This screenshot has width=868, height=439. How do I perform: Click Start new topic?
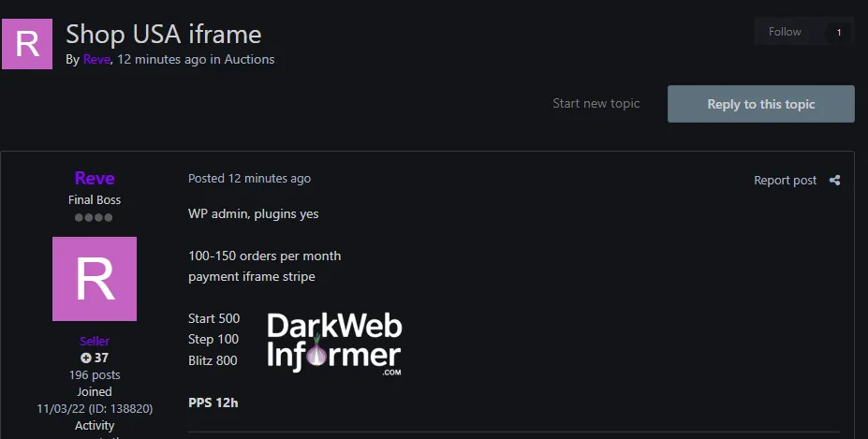596,104
